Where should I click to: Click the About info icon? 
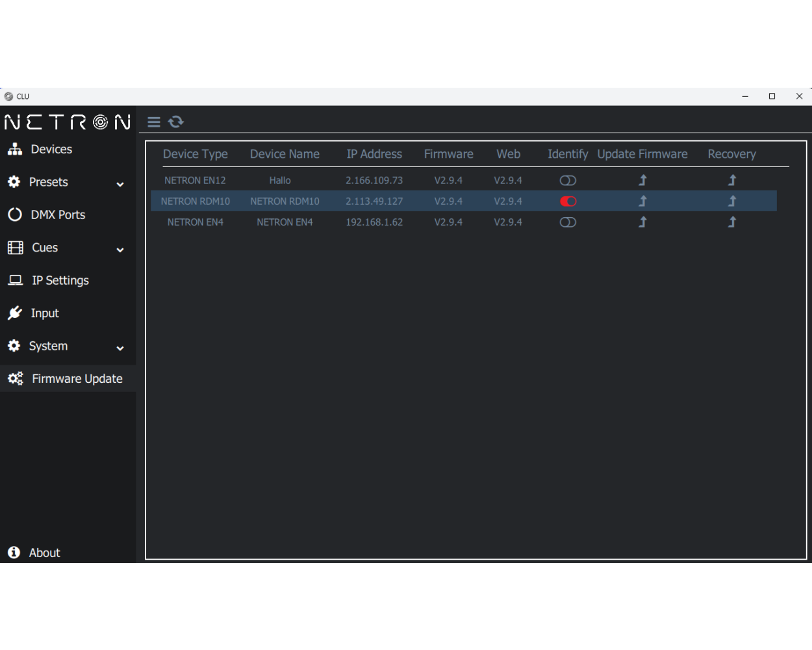(x=14, y=552)
